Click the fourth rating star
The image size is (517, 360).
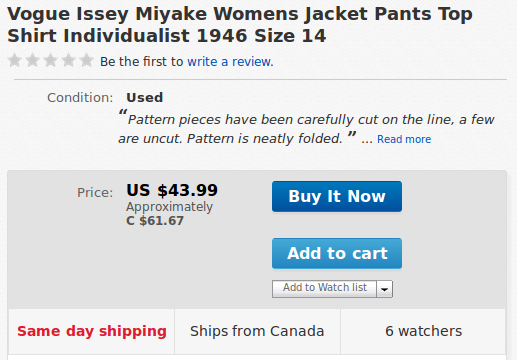(68, 60)
